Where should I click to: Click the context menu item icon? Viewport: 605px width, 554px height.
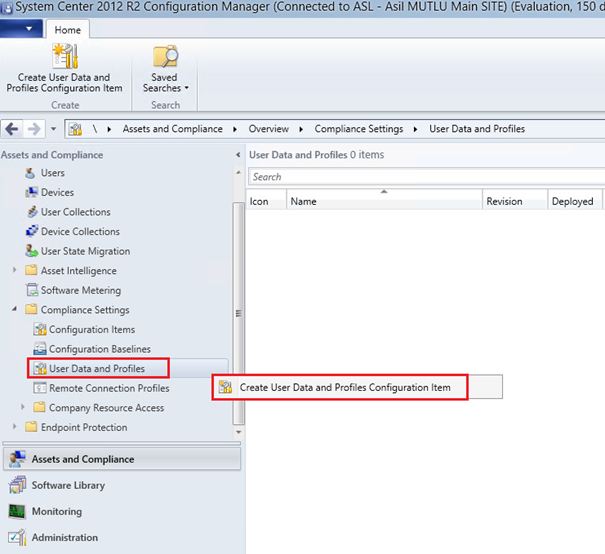point(225,387)
